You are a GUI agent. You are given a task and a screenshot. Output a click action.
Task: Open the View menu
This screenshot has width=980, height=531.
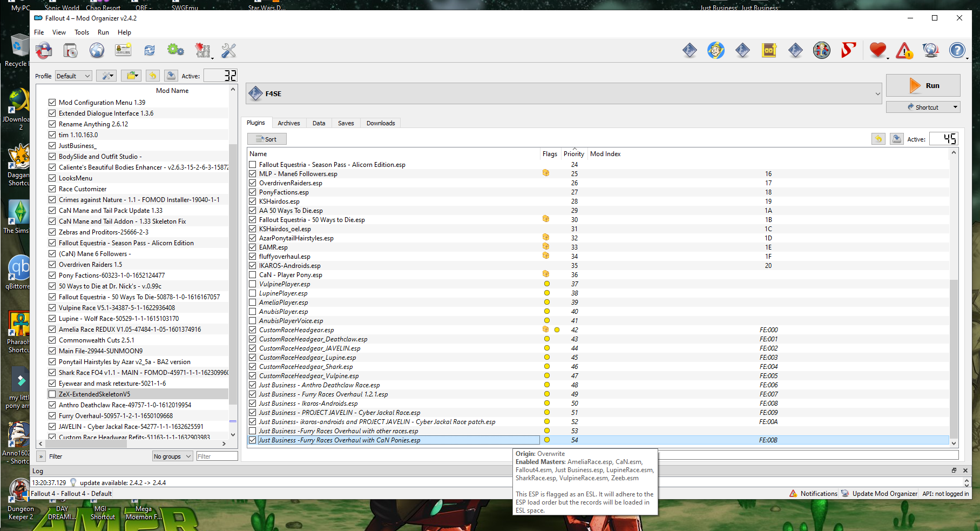pos(59,32)
